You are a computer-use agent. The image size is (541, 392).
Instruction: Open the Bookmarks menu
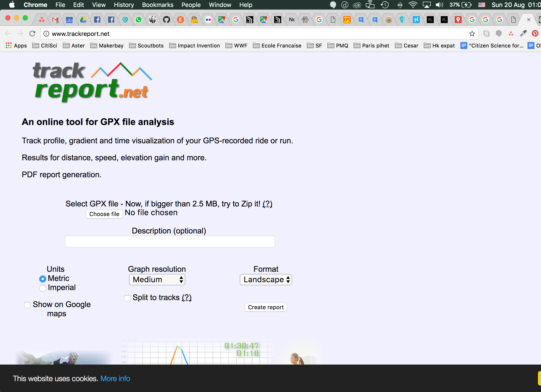[x=157, y=5]
